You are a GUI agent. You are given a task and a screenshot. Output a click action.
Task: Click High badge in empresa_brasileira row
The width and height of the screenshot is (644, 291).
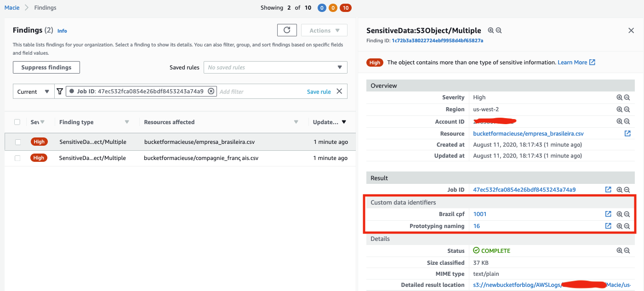tap(39, 142)
